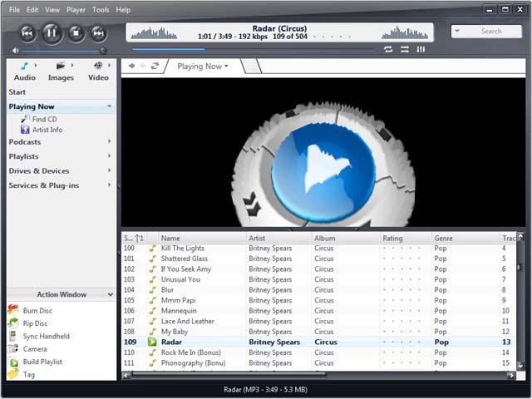The width and height of the screenshot is (532, 399).
Task: Skip to next track button
Action: [x=99, y=33]
